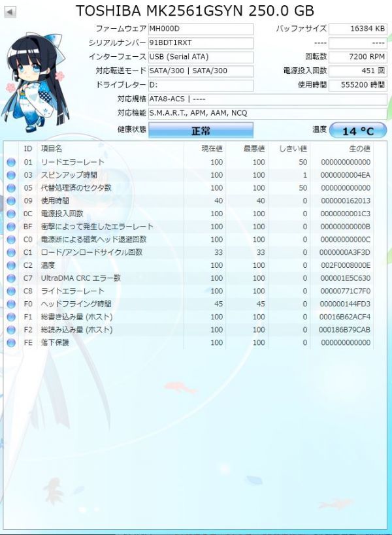Screen dimensions: 392x535
Task: Click status orb for ライトエラーレート row
Action: [11, 291]
